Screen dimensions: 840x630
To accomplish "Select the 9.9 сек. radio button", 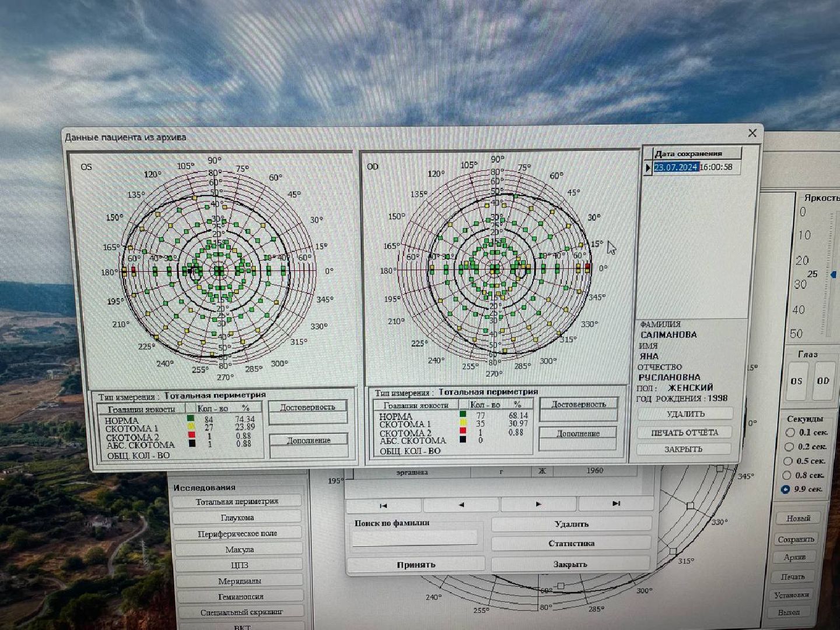I will [x=786, y=489].
